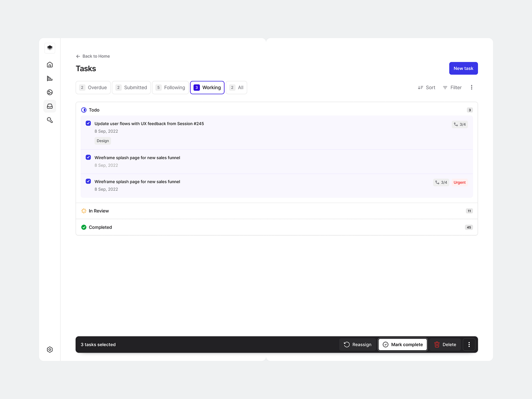This screenshot has height=399, width=532.
Task: Click the New task button
Action: click(463, 68)
